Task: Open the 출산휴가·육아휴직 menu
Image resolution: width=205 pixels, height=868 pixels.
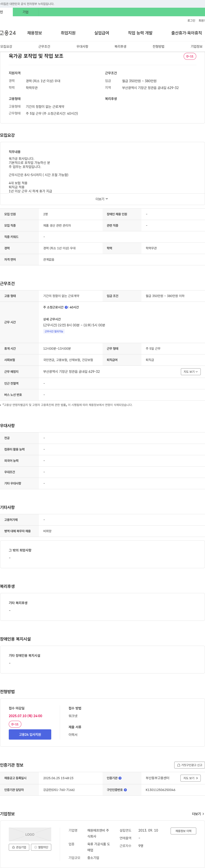Action: tap(186, 33)
